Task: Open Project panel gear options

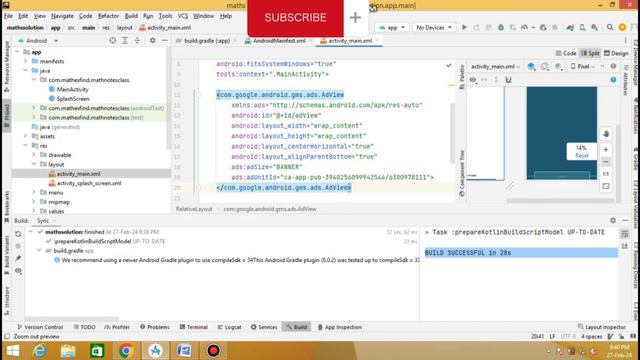Action: (x=152, y=40)
